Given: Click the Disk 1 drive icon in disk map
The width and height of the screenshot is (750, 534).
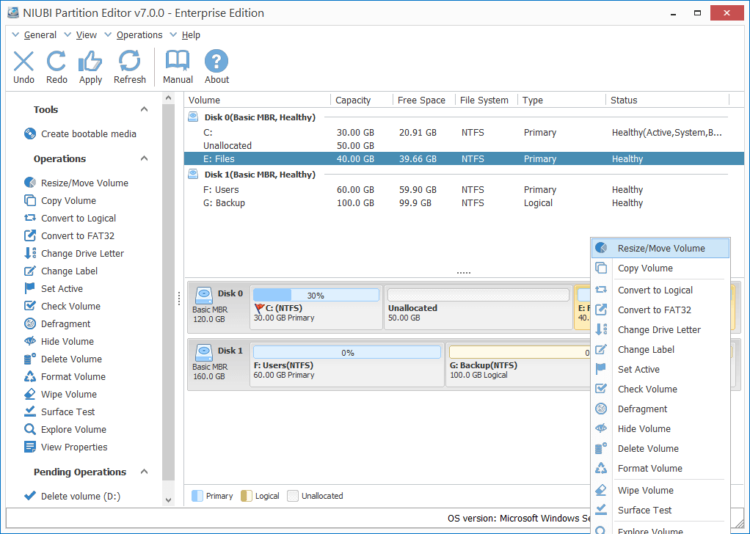Looking at the screenshot, I should coord(204,353).
